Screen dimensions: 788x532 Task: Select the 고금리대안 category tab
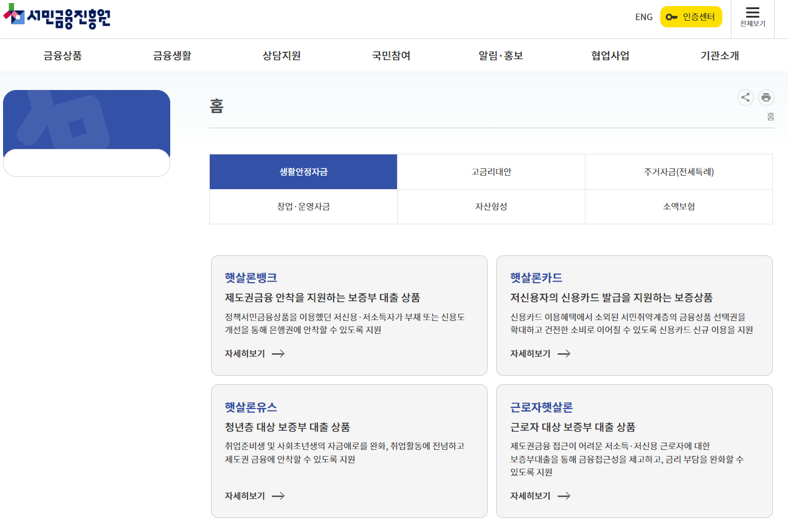(491, 171)
